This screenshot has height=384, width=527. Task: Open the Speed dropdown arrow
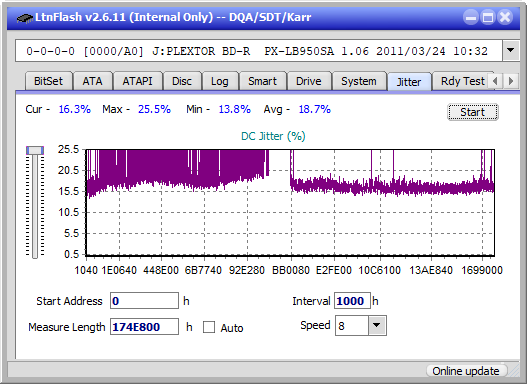(377, 325)
